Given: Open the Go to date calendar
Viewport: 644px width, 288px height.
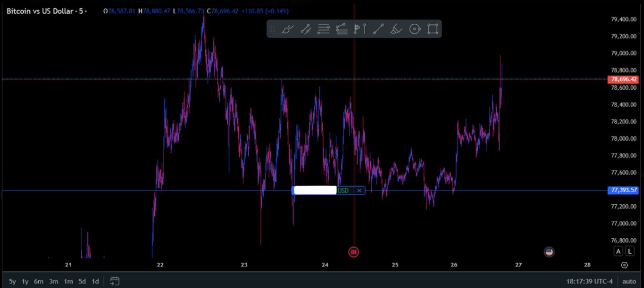Looking at the screenshot, I should click(x=115, y=281).
